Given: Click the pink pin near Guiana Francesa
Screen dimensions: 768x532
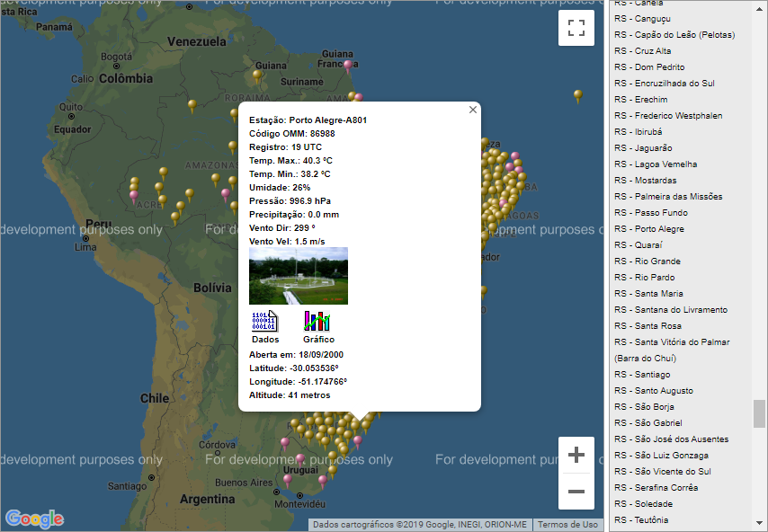Looking at the screenshot, I should click(348, 65).
